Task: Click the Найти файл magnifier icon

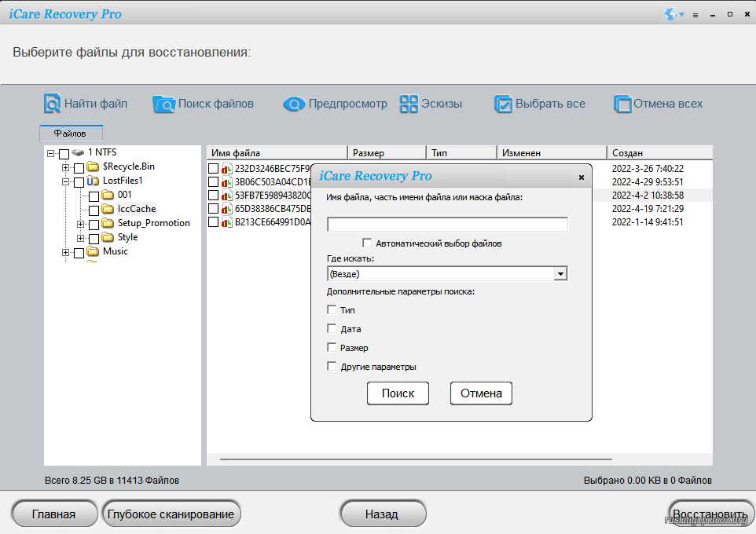Action: point(53,104)
